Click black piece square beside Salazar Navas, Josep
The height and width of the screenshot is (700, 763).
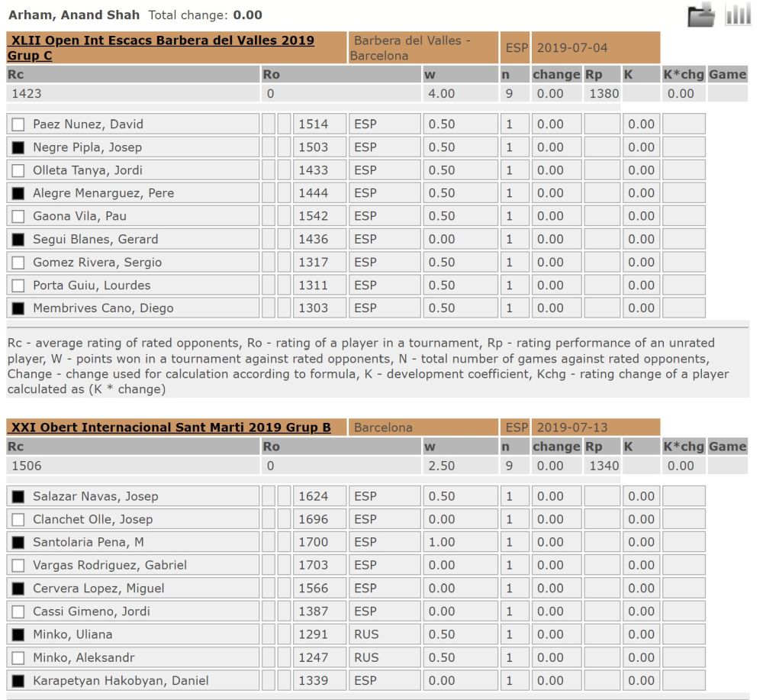[18, 497]
